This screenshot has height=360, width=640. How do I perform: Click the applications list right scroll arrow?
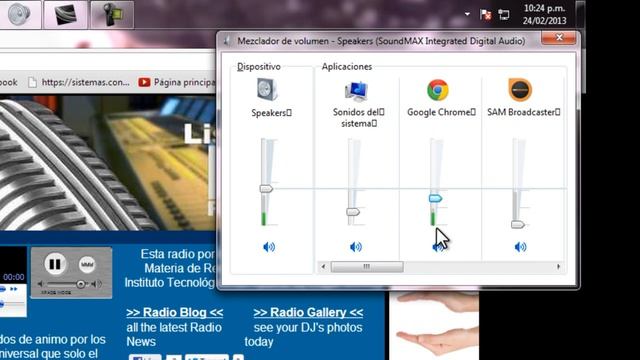tap(558, 267)
